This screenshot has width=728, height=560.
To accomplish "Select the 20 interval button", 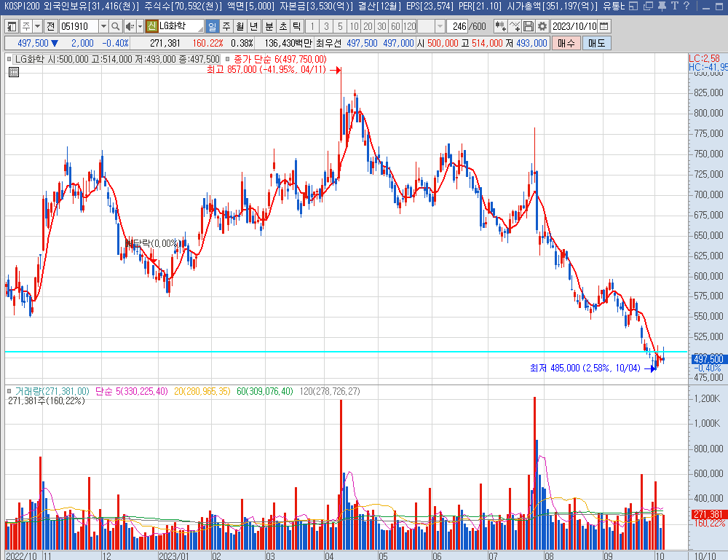I will click(368, 26).
